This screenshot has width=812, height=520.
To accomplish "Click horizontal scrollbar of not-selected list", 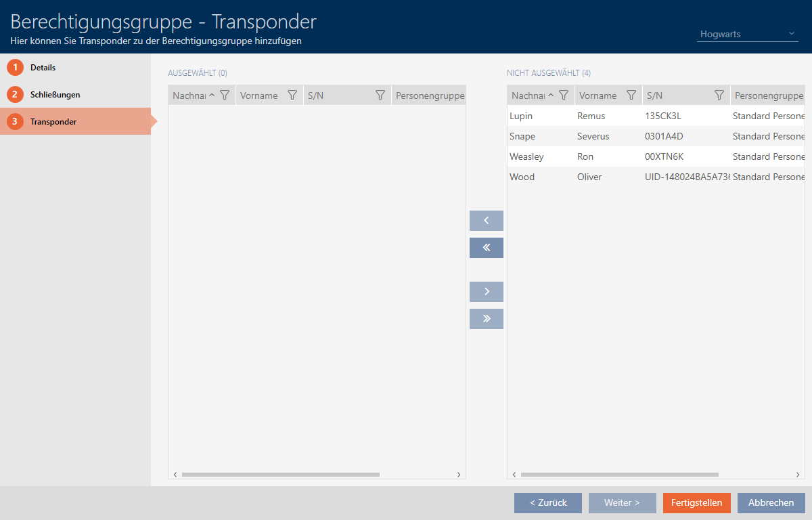I will (619, 475).
